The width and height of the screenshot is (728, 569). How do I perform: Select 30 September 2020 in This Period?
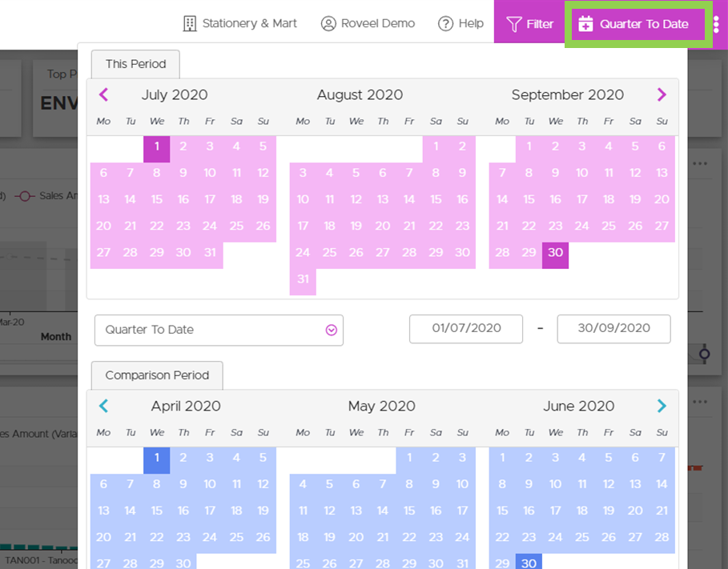pyautogui.click(x=555, y=252)
